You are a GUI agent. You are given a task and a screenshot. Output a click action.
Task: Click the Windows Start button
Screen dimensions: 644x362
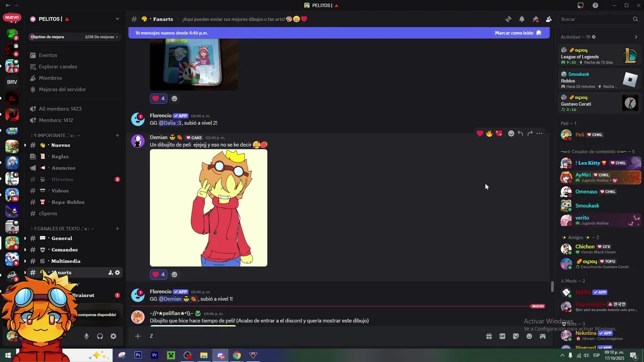8,355
